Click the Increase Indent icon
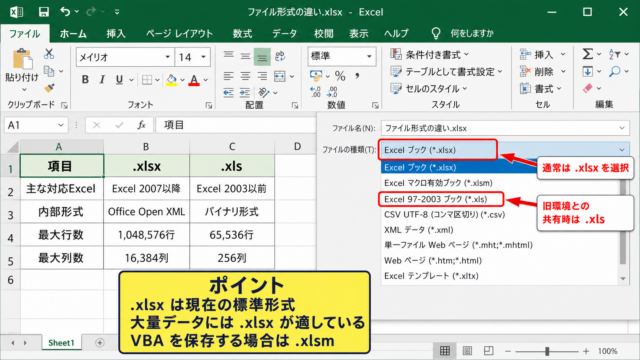 point(244,93)
